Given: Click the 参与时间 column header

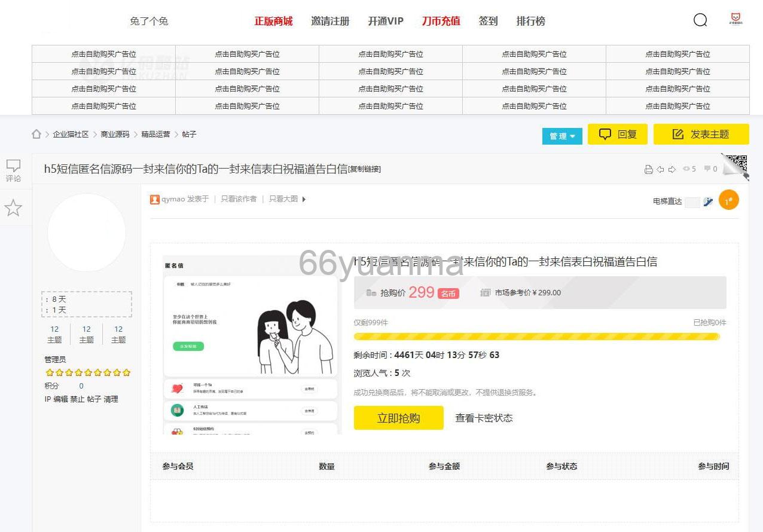Looking at the screenshot, I should click(713, 466).
